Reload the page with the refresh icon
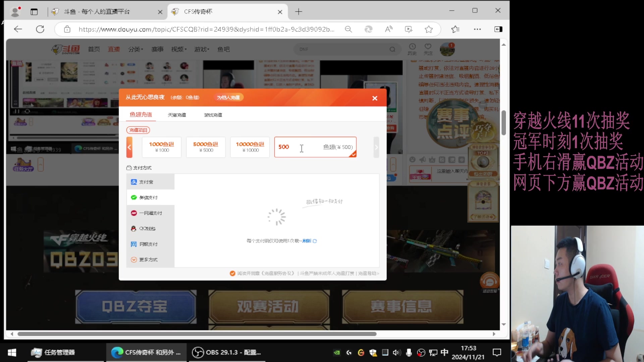The width and height of the screenshot is (644, 362). [40, 29]
